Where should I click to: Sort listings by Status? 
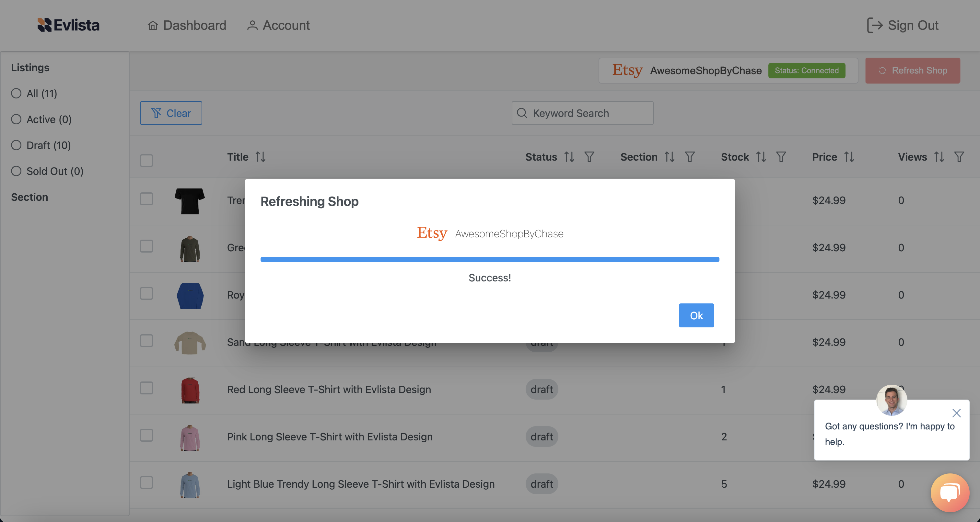tap(569, 157)
